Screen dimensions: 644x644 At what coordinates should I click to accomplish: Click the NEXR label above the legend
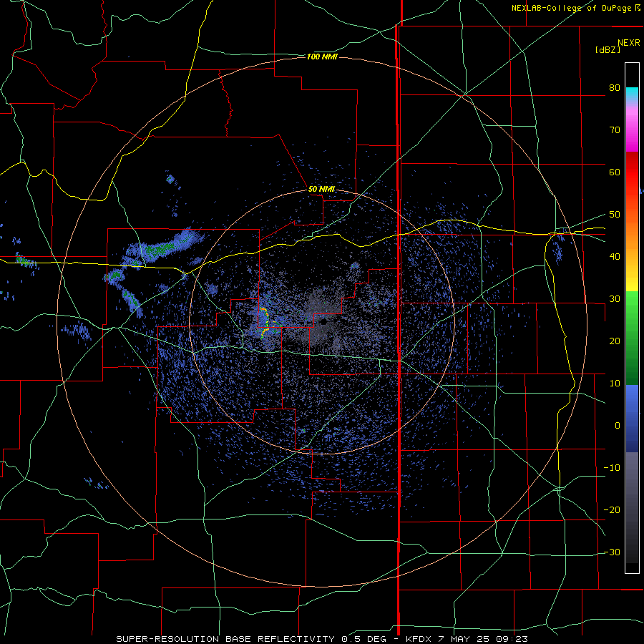pyautogui.click(x=628, y=43)
